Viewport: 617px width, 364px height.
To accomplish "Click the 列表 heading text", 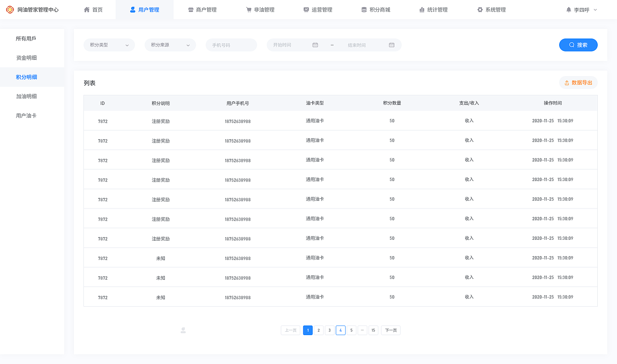I will (90, 83).
